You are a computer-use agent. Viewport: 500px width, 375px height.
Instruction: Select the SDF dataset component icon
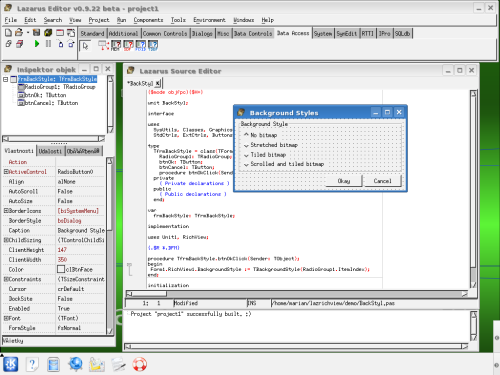click(128, 46)
